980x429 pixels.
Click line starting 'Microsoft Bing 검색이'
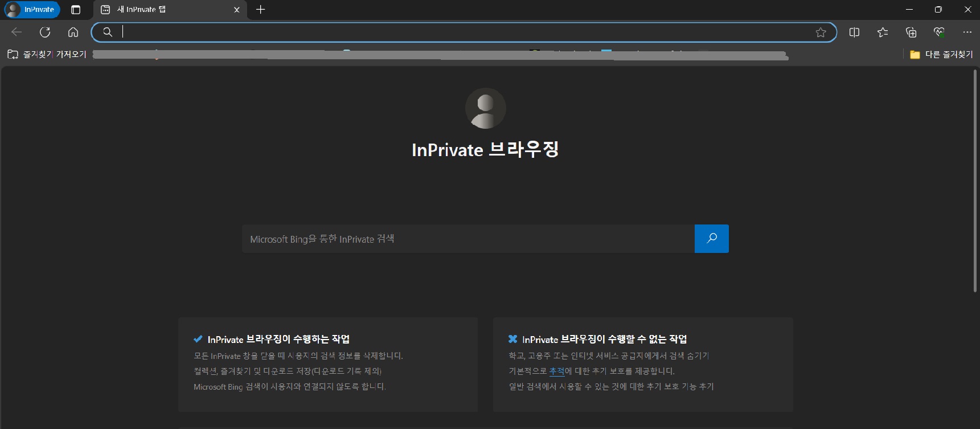290,386
